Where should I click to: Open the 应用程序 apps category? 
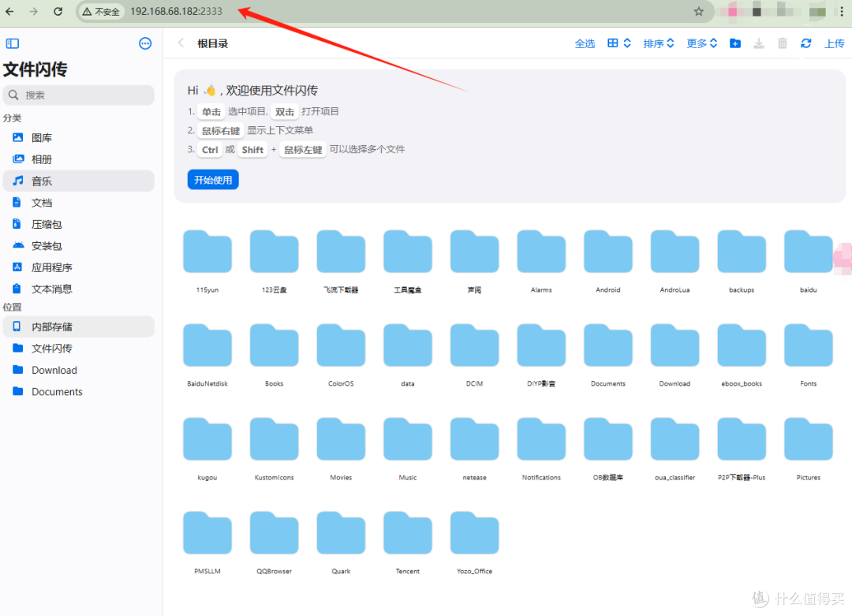pos(79,267)
